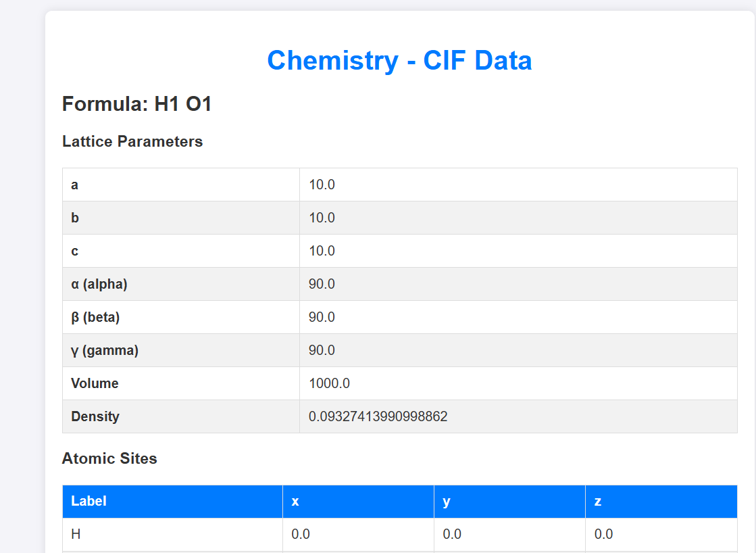Click the gamma angle value 90.0
756x553 pixels.
322,350
